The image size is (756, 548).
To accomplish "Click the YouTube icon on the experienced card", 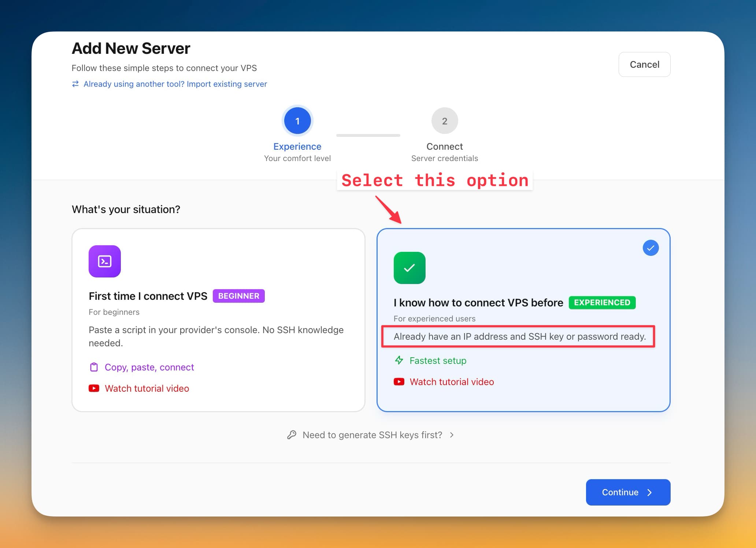I will pos(399,381).
